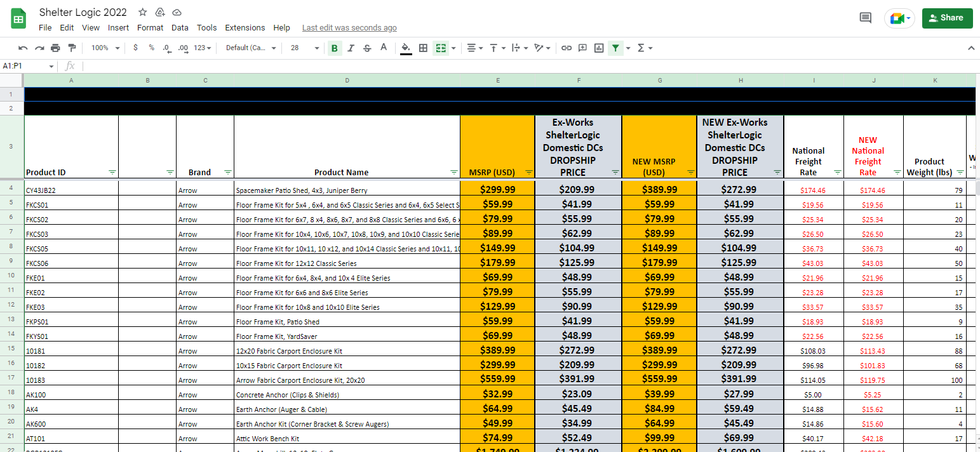Open Google Sheets home logo
This screenshot has width=980, height=452.
[18, 19]
